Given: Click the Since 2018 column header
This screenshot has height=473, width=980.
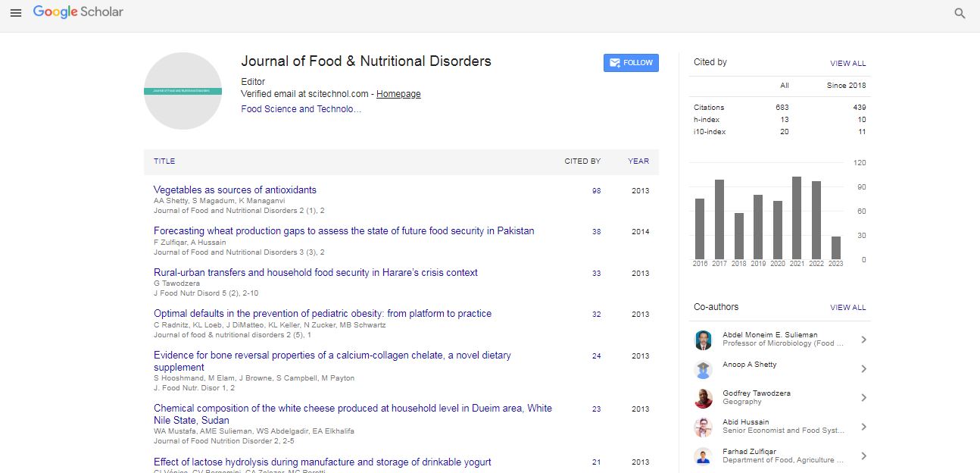Looking at the screenshot, I should point(847,86).
